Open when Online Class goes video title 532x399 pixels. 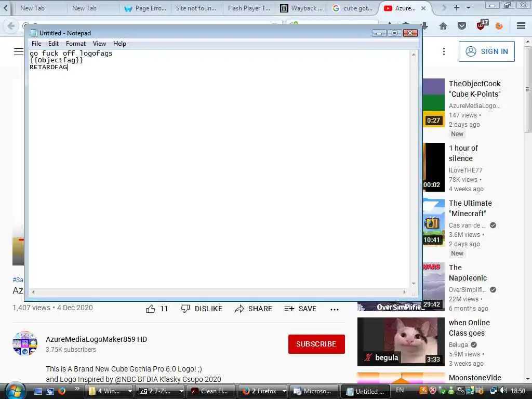(x=469, y=328)
